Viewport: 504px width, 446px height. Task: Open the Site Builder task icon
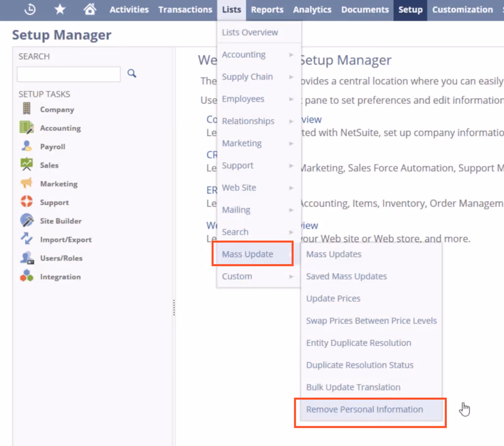(x=27, y=221)
